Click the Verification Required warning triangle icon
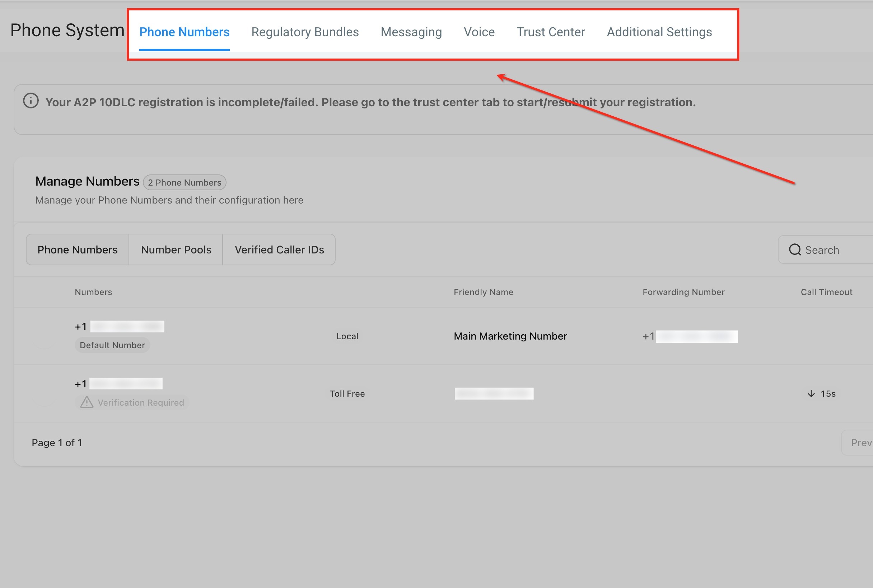The height and width of the screenshot is (588, 873). click(87, 402)
